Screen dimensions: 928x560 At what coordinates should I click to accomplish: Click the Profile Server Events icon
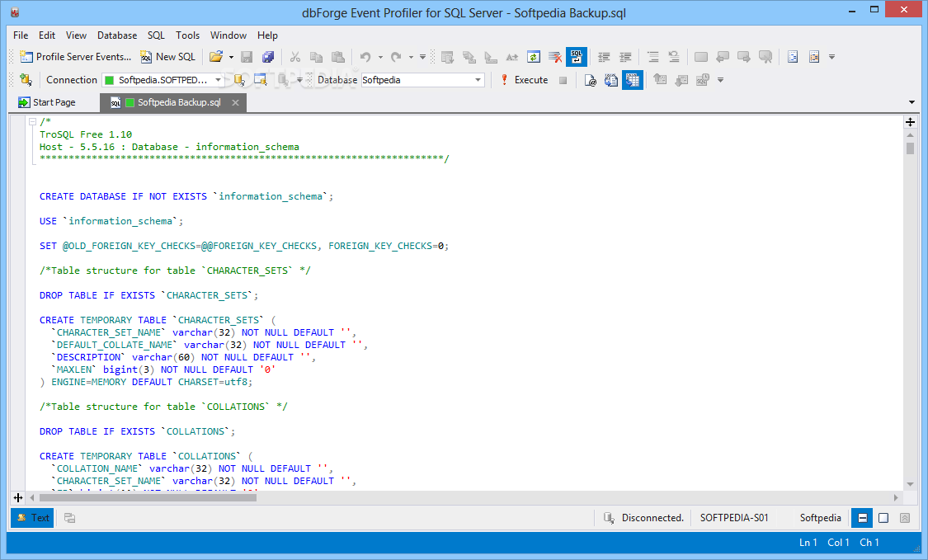(26, 57)
